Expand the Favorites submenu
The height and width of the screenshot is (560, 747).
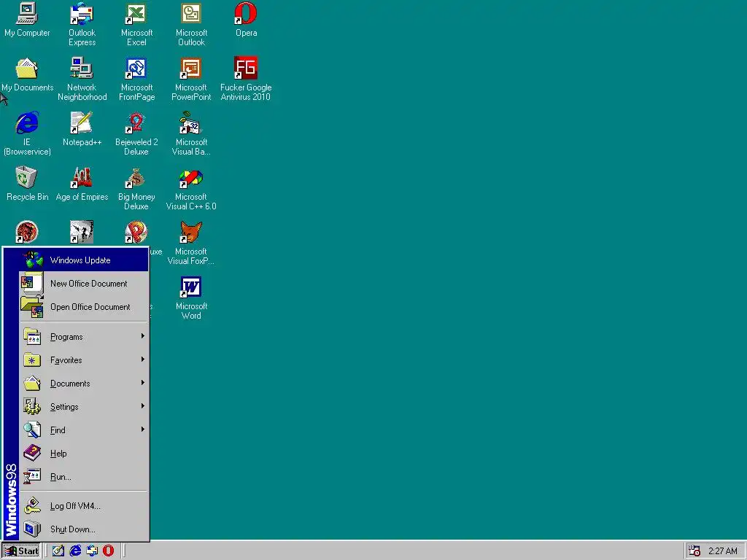[x=84, y=360]
